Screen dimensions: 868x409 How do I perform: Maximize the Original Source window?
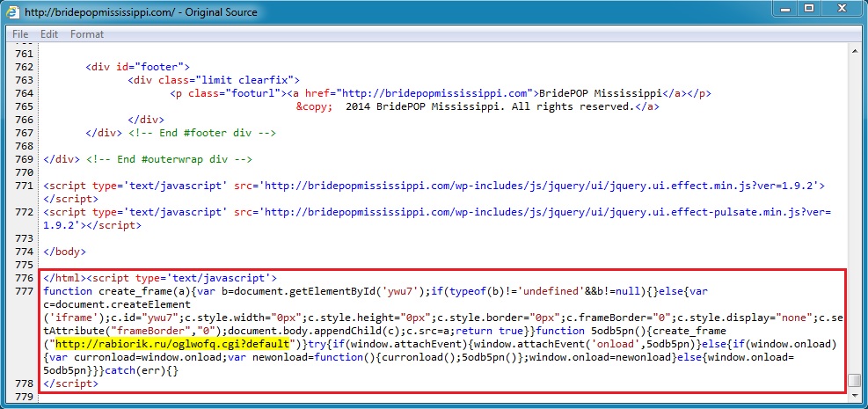[809, 8]
